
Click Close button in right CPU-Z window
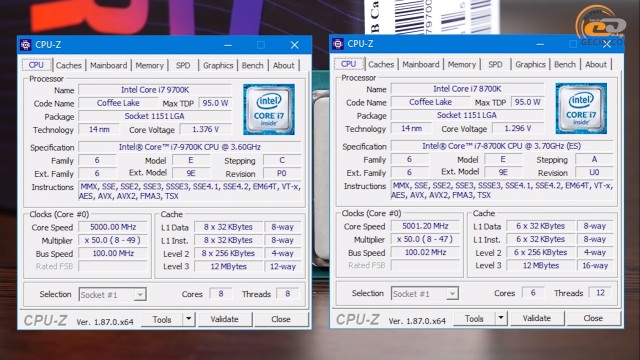(x=593, y=319)
